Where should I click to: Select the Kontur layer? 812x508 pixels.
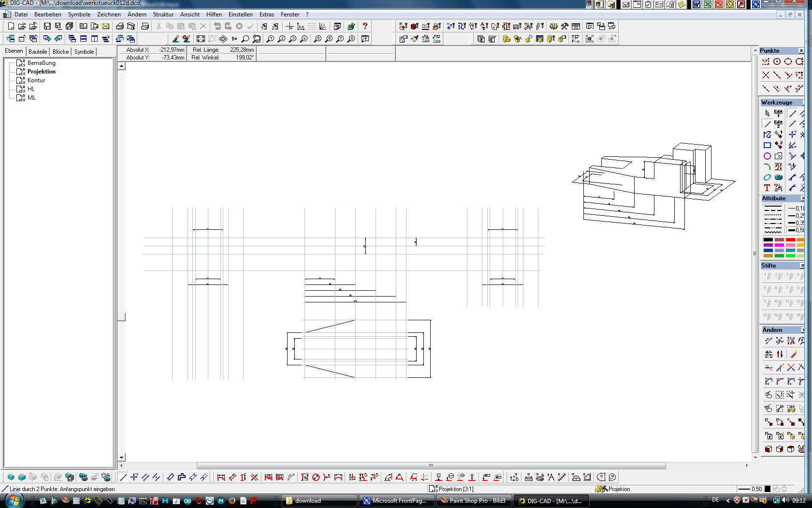(36, 80)
